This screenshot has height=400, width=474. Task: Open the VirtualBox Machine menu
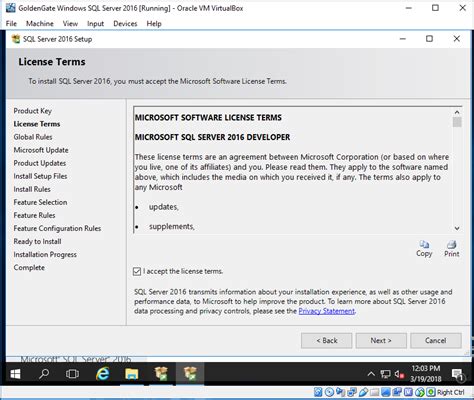point(40,24)
